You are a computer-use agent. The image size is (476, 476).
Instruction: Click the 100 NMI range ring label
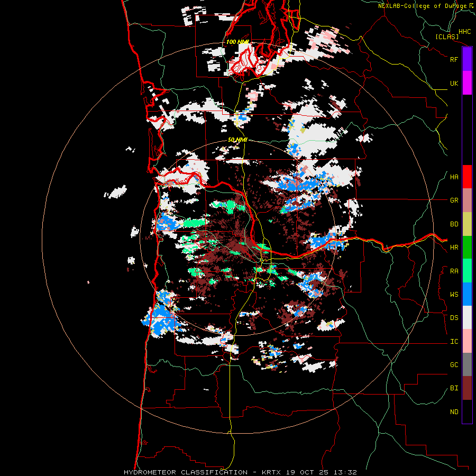(237, 42)
